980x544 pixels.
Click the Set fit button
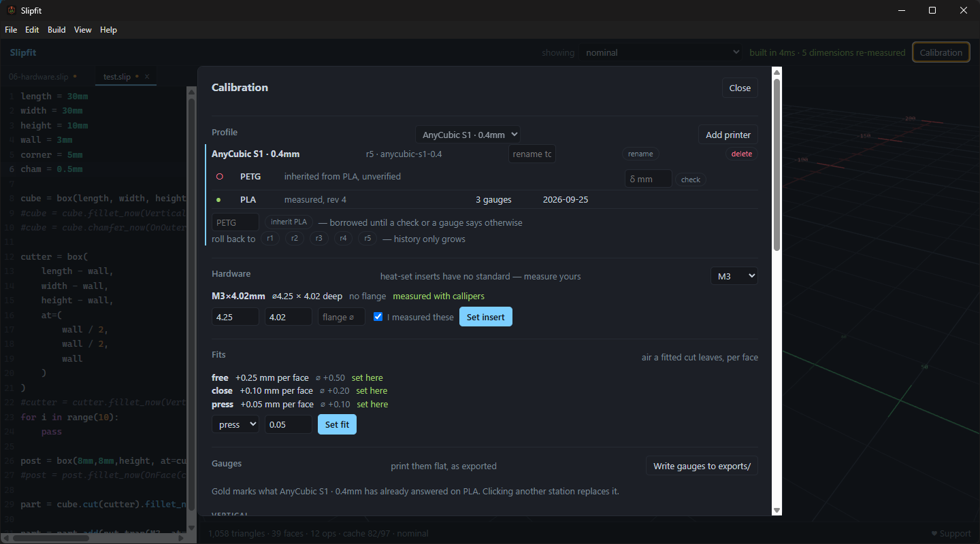(x=337, y=424)
